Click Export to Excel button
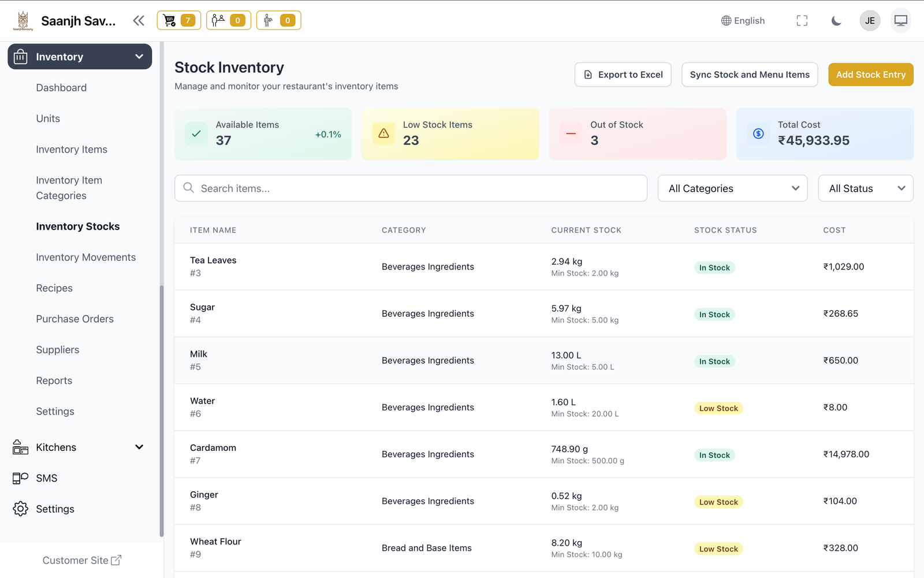 [x=623, y=75]
